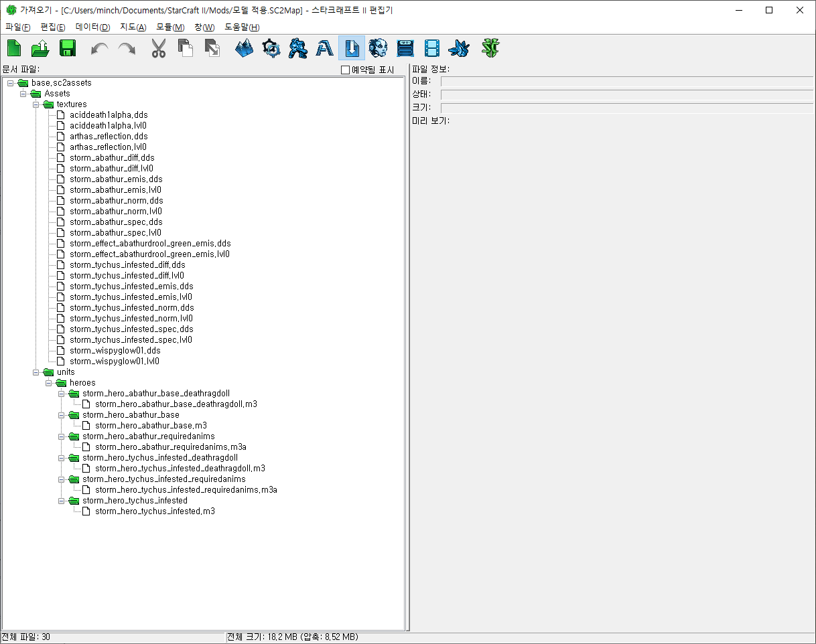Open the UI editor module icon
The height and width of the screenshot is (644, 816).
point(405,48)
